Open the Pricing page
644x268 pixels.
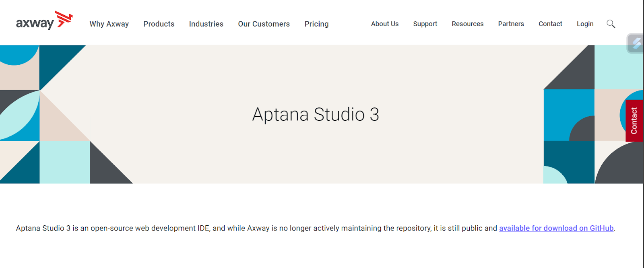(x=316, y=24)
